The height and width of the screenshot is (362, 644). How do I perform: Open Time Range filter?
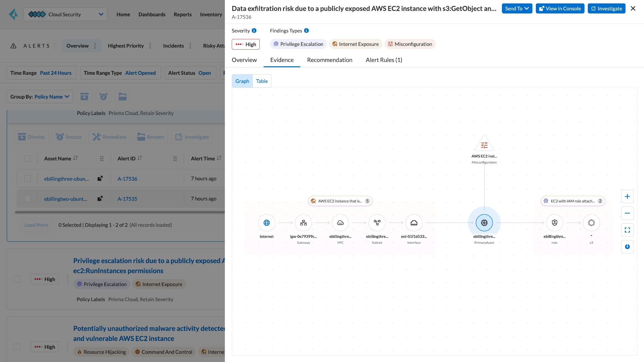click(x=42, y=73)
